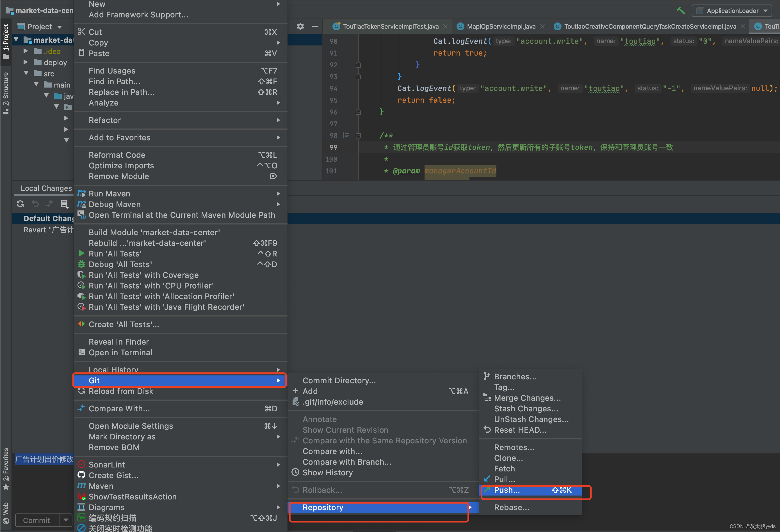Choose Reformat Code
This screenshot has width=780, height=532.
(x=180, y=155)
